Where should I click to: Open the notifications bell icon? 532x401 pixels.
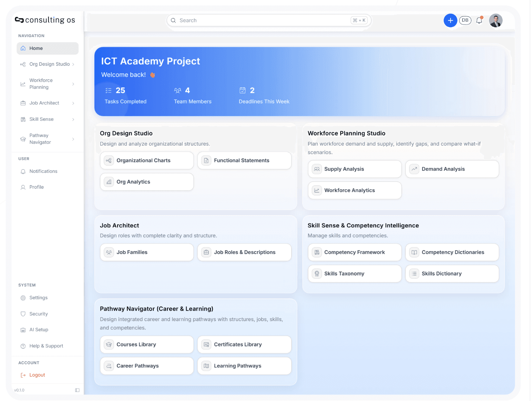pyautogui.click(x=479, y=20)
